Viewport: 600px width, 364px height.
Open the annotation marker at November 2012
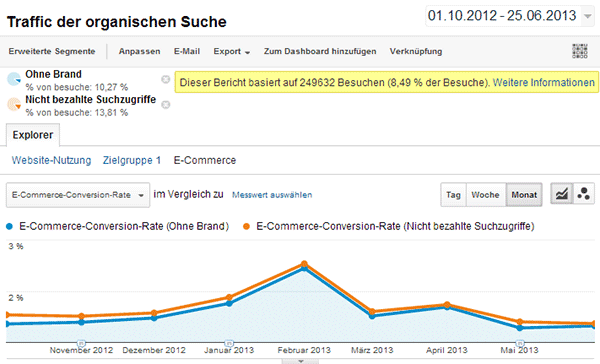[81, 343]
